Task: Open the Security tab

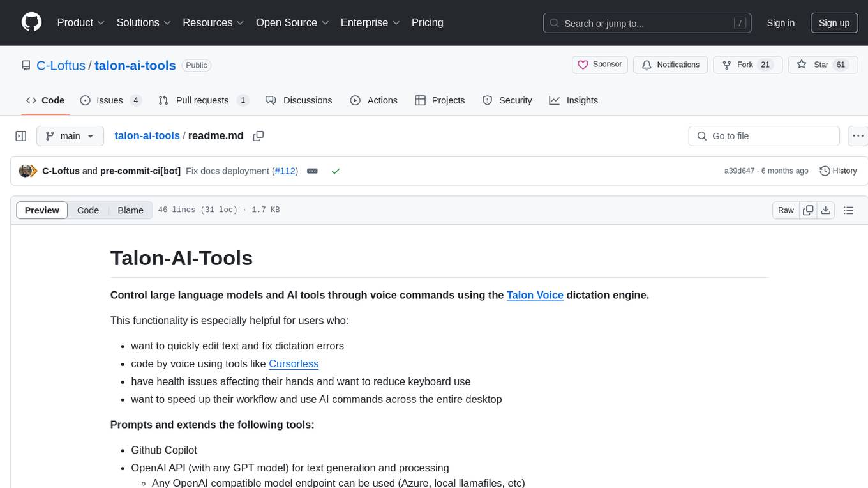Action: click(507, 100)
